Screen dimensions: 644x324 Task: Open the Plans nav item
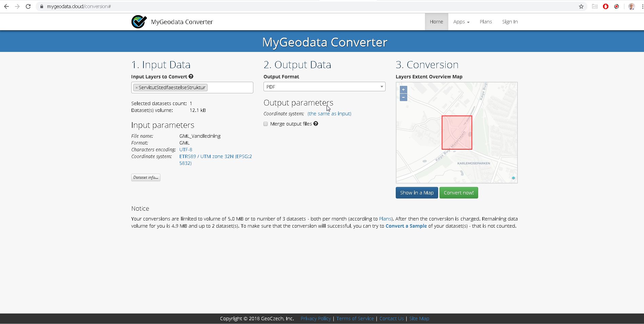[486, 22]
